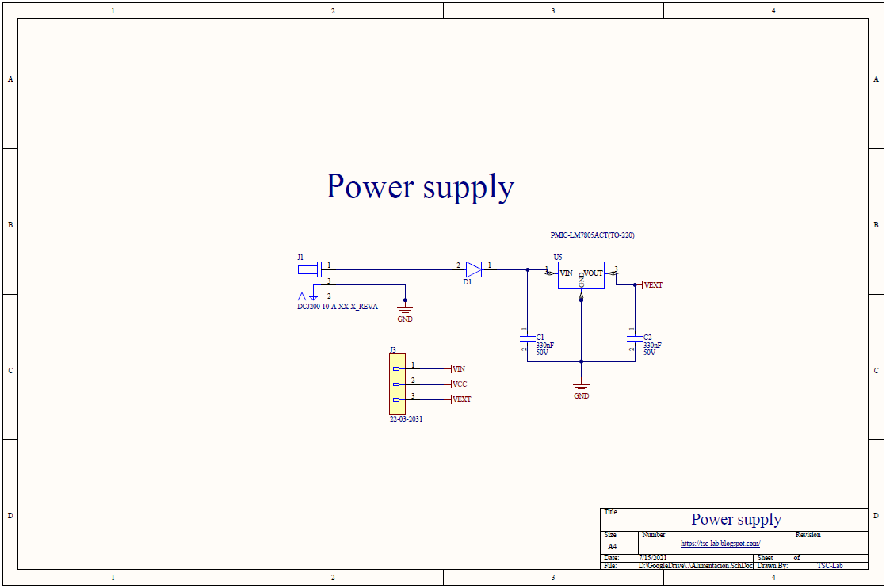Click the "U5" designator text
The height and width of the screenshot is (588, 886).
pyautogui.click(x=558, y=257)
